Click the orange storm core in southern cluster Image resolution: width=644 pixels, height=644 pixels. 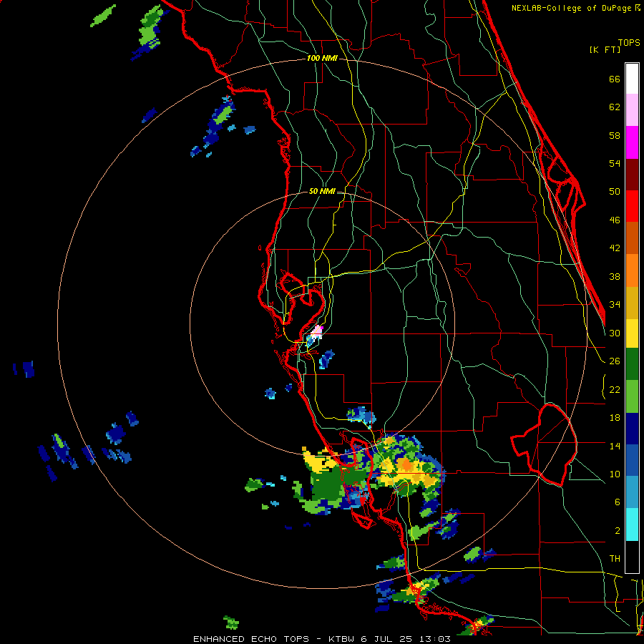coord(406,465)
